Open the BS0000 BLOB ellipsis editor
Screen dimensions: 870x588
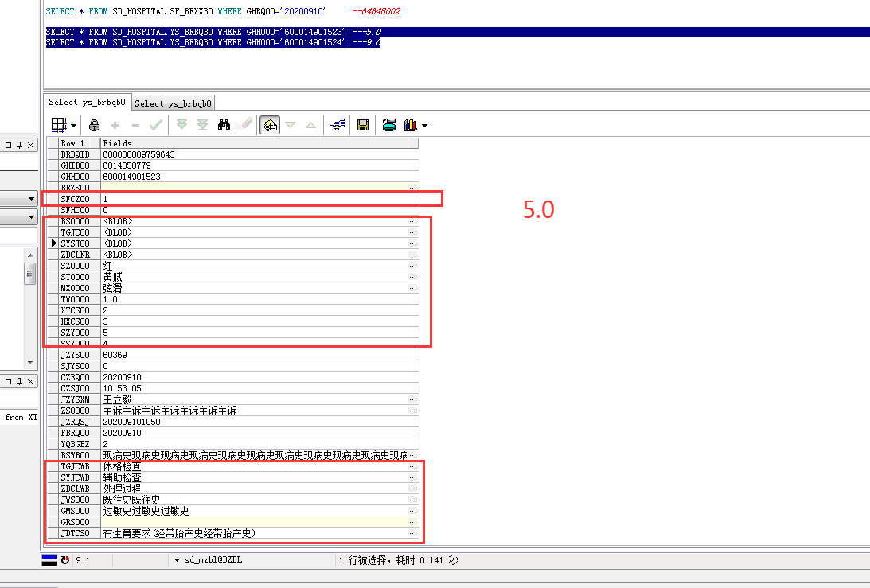pos(413,221)
